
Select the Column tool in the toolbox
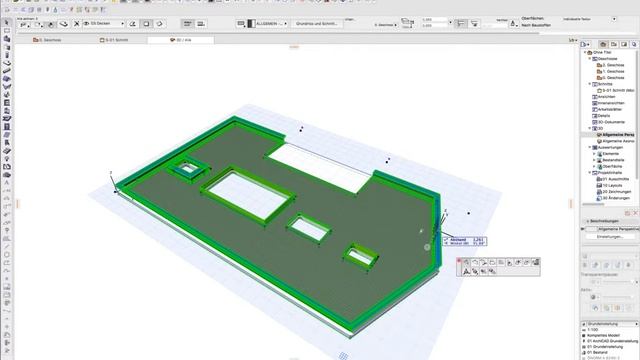click(7, 55)
